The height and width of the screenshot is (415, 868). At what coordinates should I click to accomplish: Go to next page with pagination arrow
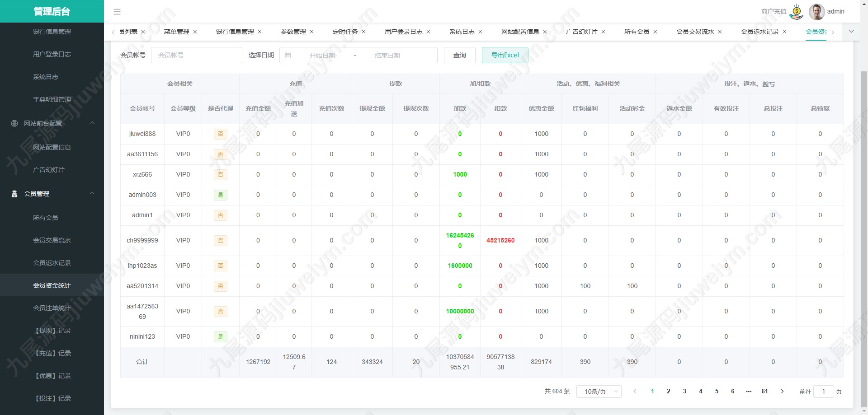(x=782, y=392)
